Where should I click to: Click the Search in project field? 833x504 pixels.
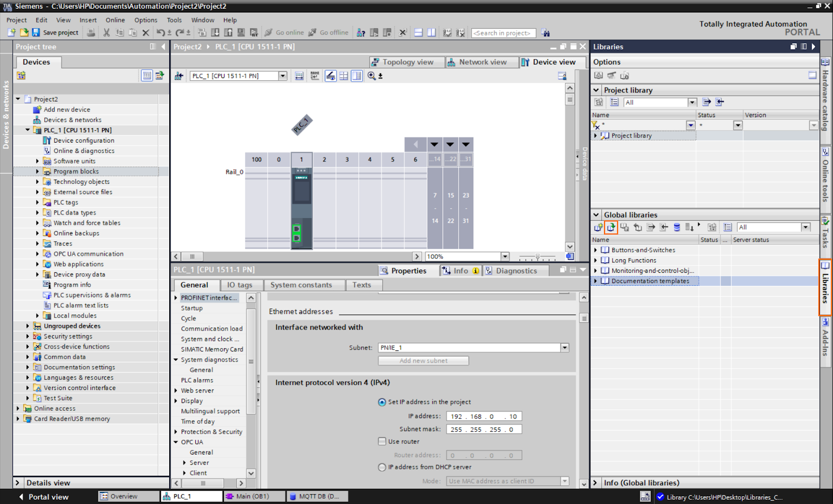tap(503, 33)
